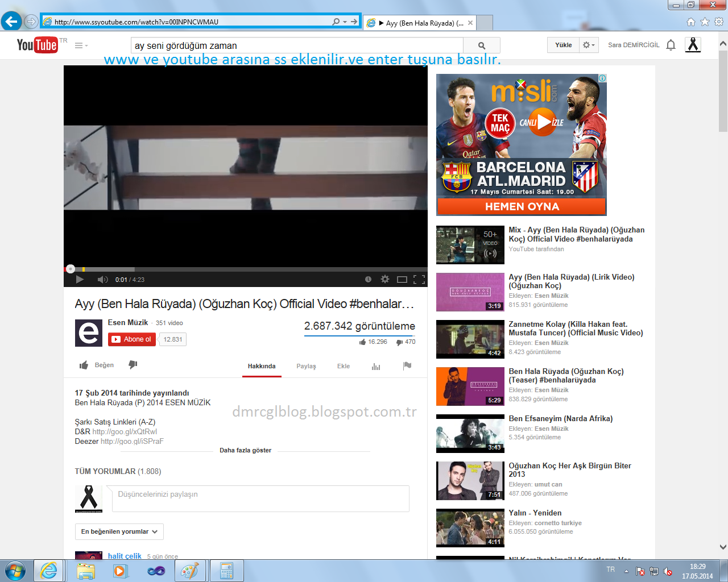Viewport: 728px width, 582px height.
Task: Click the browser forward arrow
Action: [31, 22]
